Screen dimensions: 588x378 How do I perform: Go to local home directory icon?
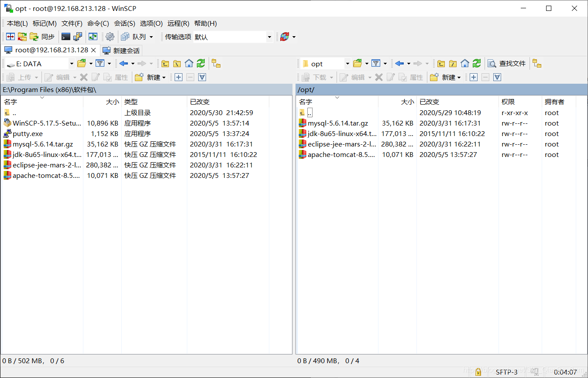pos(189,64)
